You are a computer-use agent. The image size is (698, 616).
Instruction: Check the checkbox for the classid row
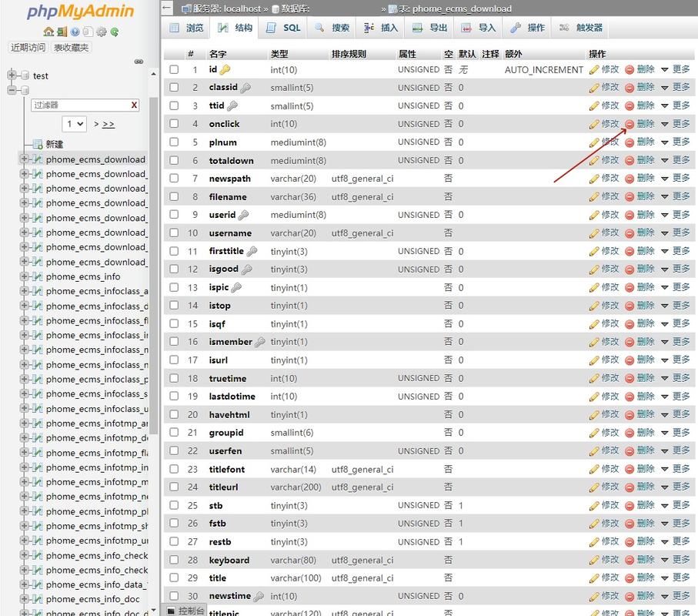click(x=174, y=87)
